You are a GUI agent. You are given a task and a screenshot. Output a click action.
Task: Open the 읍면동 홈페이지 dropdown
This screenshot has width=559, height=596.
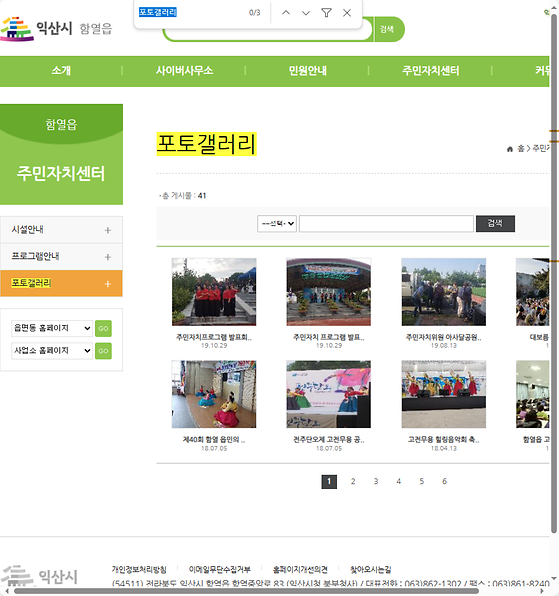point(52,328)
